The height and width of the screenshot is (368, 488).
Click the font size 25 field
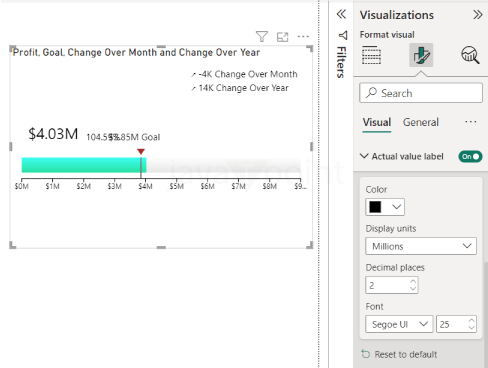[x=456, y=324]
